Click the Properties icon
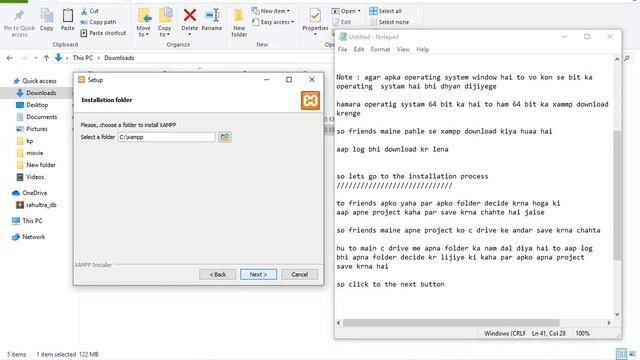640x360 pixels. [315, 16]
